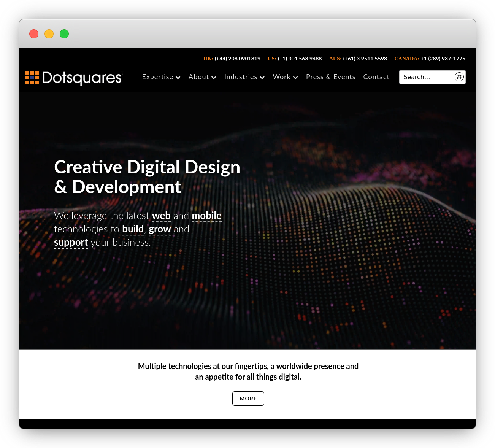
Task: Open the build link
Action: 133,229
